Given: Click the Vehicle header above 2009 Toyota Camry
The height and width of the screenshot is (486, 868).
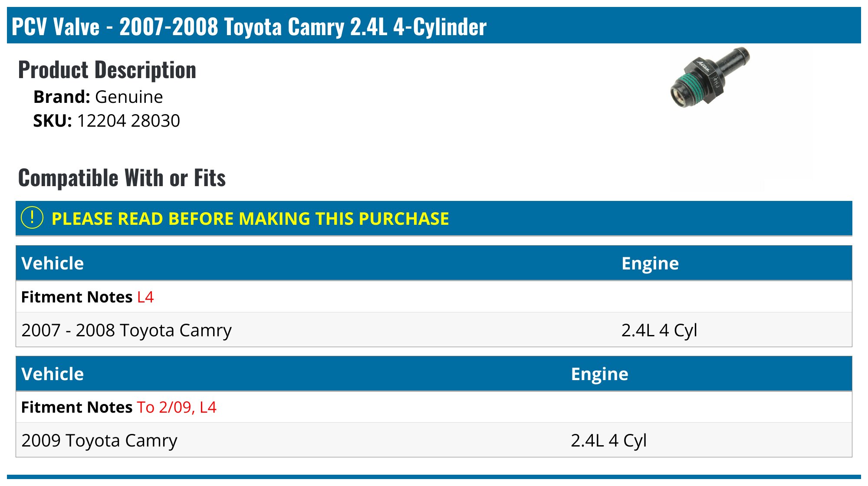Looking at the screenshot, I should [x=53, y=374].
